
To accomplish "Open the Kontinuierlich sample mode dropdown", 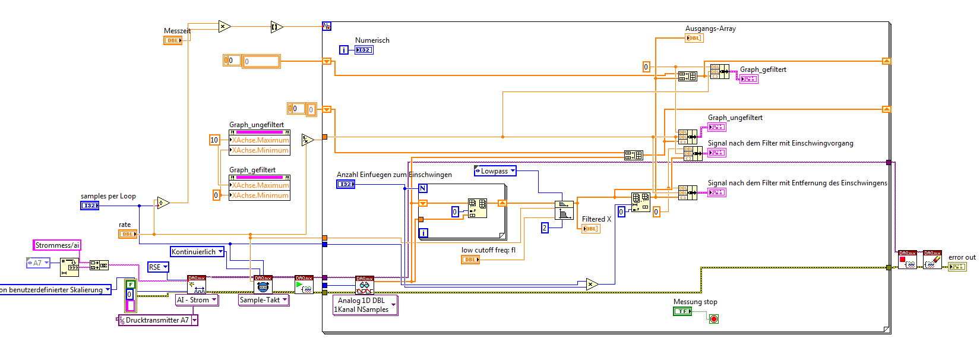I will pos(198,252).
